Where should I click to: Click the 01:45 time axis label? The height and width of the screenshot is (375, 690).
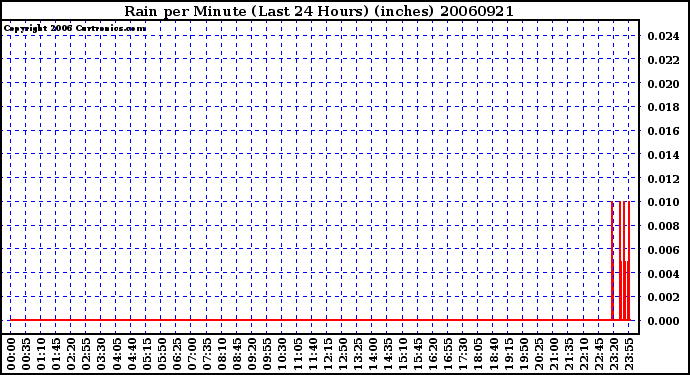point(56,354)
